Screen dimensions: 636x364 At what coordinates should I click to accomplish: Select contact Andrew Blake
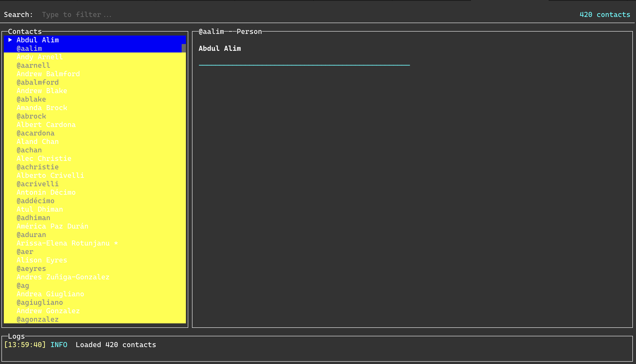click(x=42, y=91)
